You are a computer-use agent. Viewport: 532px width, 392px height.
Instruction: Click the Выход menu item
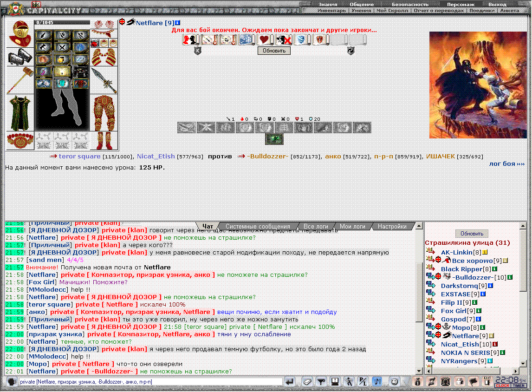[x=497, y=4]
